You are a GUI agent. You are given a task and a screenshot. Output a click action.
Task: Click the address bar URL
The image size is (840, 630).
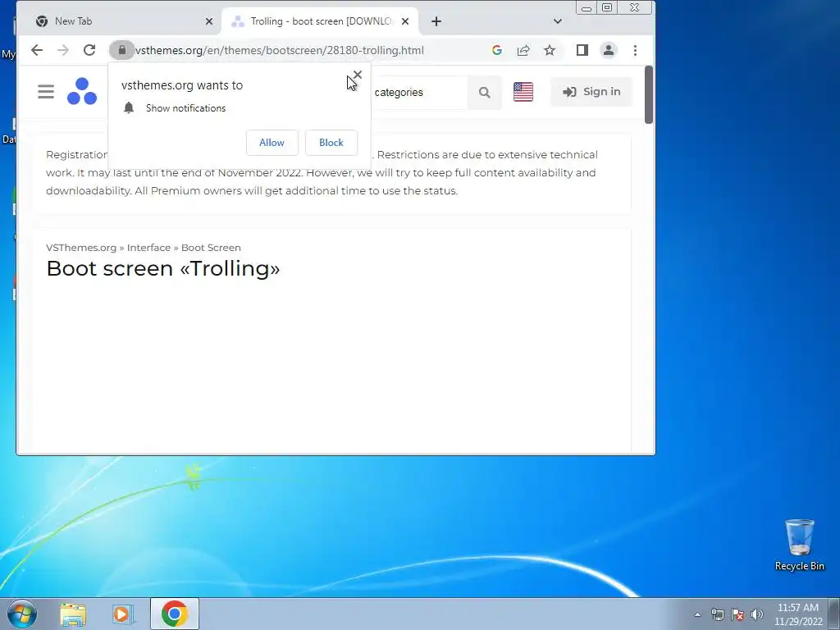pos(279,50)
